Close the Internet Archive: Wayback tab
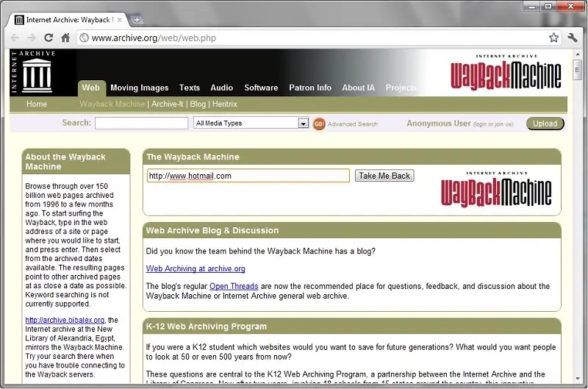Viewport: 588px width, 389px height. click(x=119, y=20)
